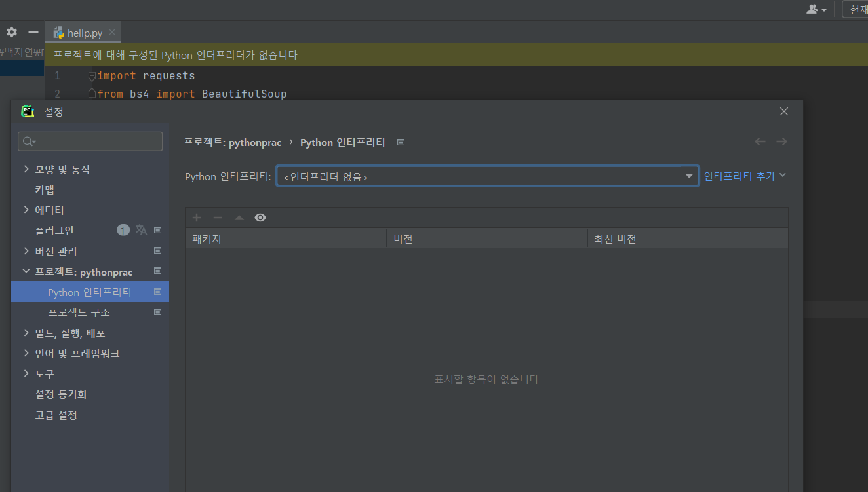Expand the 모양 및 동작 section

click(26, 169)
